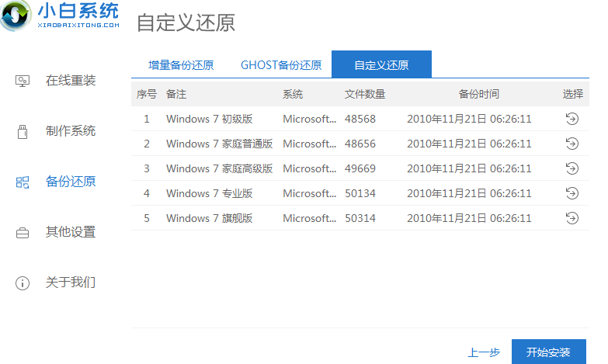Click the 制作系统 USB drive icon
The height and width of the screenshot is (364, 608).
(23, 131)
